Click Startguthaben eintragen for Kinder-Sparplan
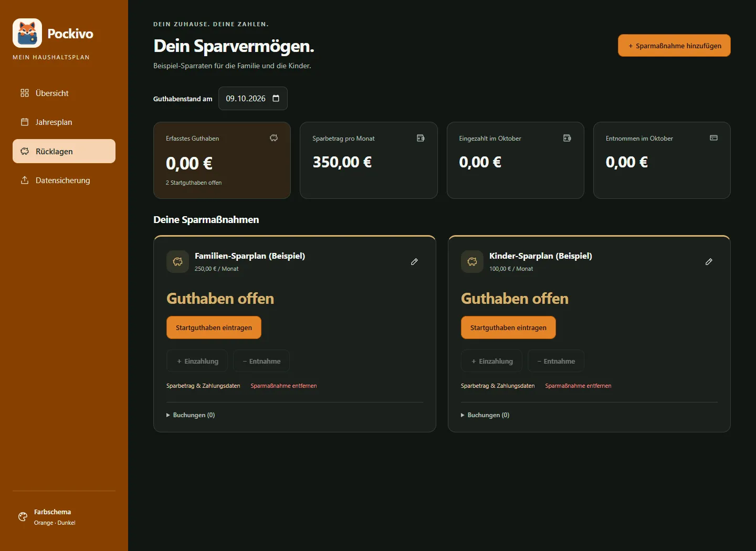756x551 pixels. [508, 327]
